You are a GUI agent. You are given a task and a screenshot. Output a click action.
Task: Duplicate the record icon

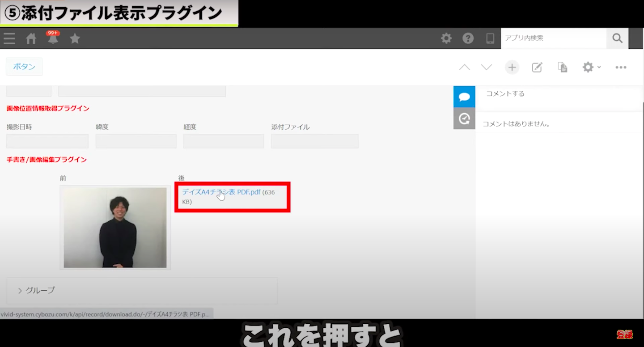562,68
